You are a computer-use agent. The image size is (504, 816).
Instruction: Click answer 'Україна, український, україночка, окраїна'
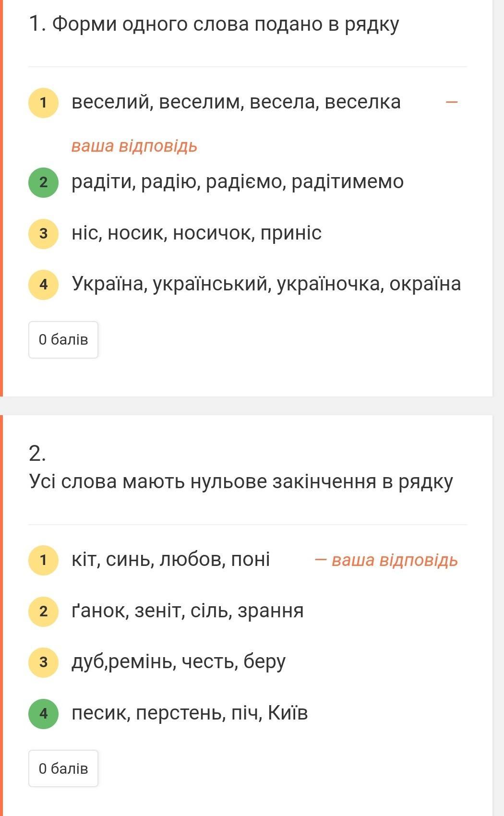(x=266, y=284)
